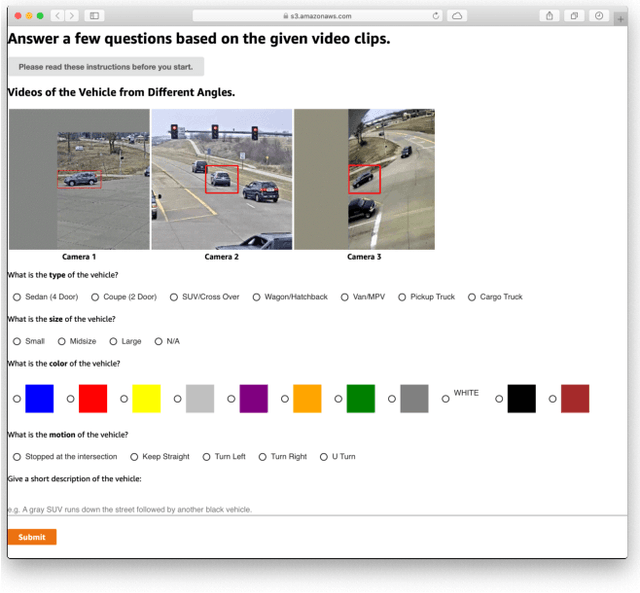Pick the light silver color swatch
Screen dimensions: 640x593
click(x=200, y=398)
